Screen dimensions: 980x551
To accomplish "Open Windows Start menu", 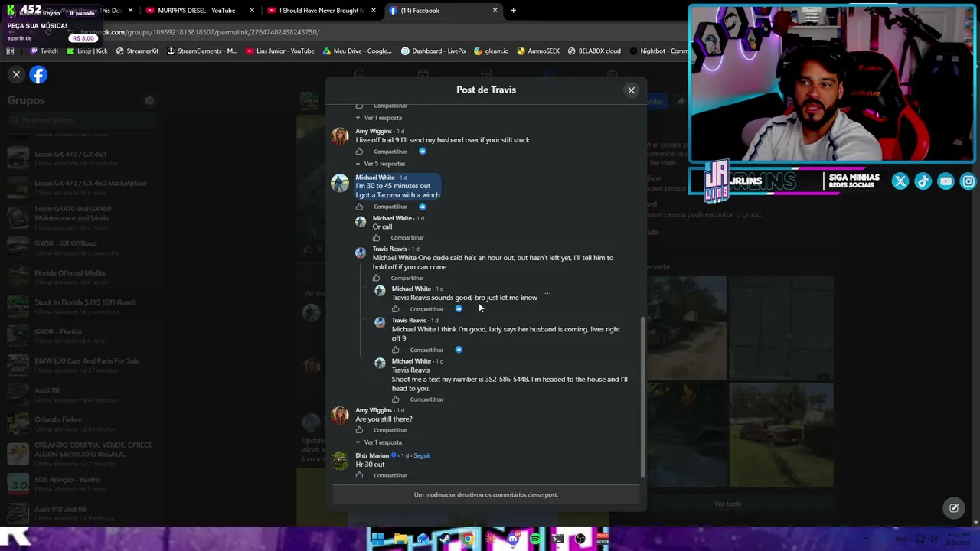I will 377,539.
